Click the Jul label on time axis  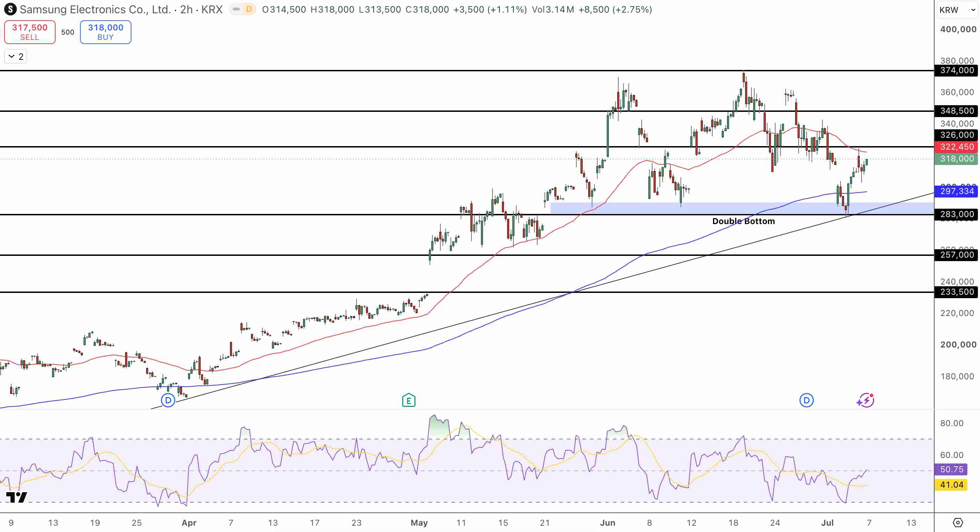(x=828, y=523)
